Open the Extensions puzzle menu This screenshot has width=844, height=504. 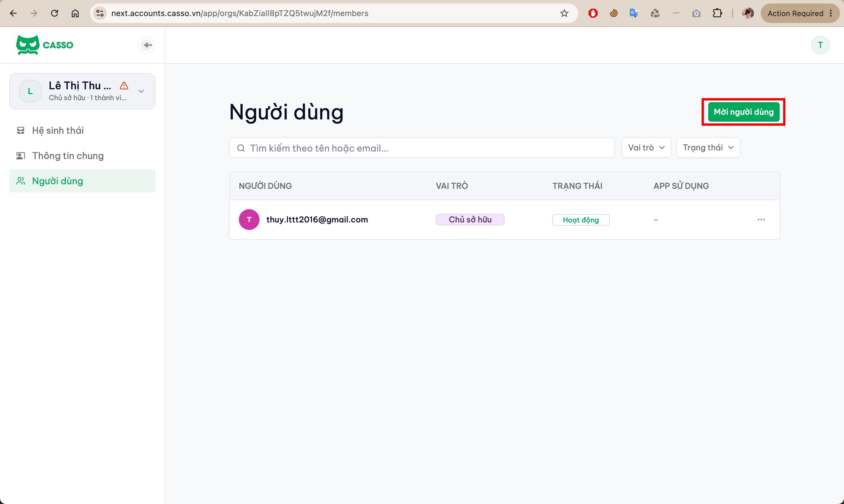[717, 13]
